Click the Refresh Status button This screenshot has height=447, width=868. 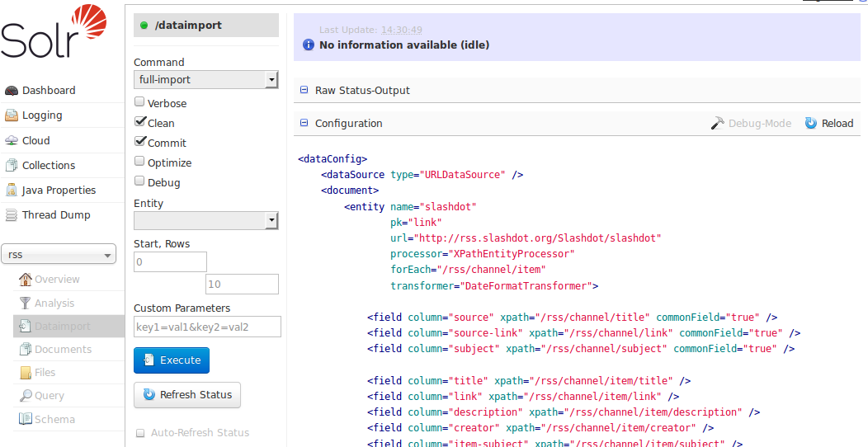coord(187,395)
